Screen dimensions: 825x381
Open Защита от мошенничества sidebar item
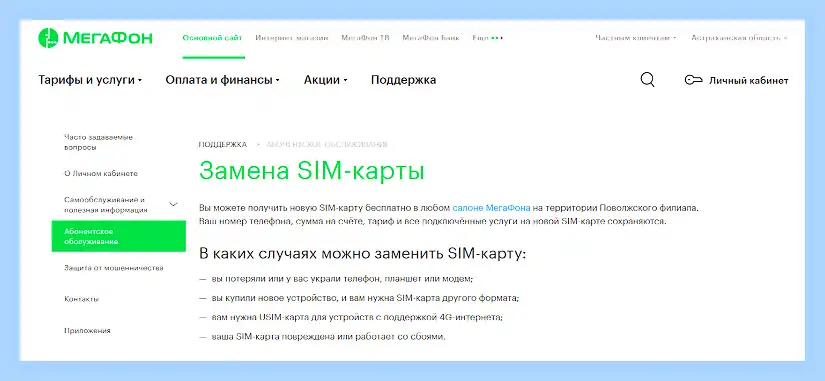pyautogui.click(x=114, y=267)
